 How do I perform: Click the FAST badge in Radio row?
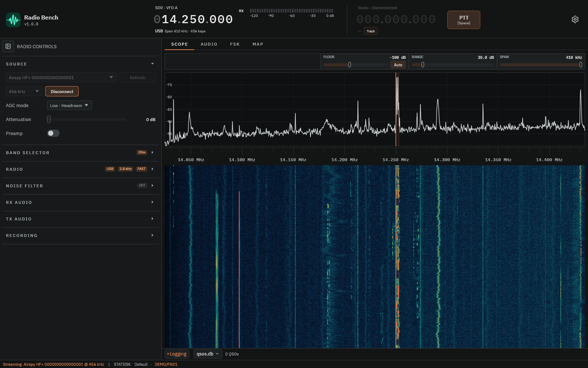coord(141,169)
